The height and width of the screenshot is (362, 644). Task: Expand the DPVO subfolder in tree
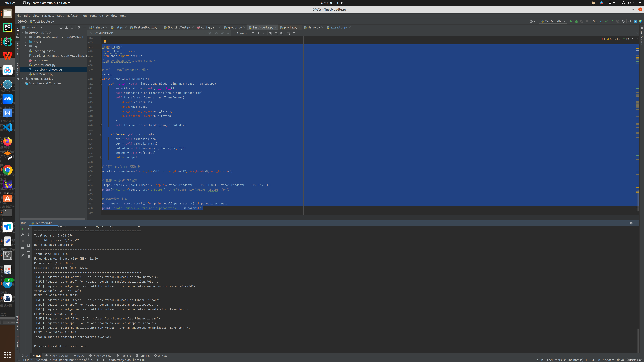click(26, 42)
